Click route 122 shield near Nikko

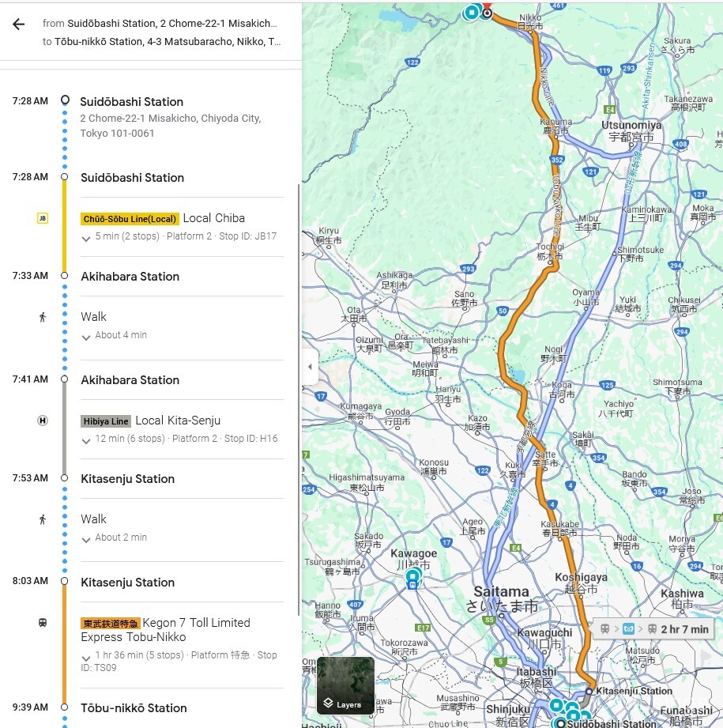coord(412,62)
